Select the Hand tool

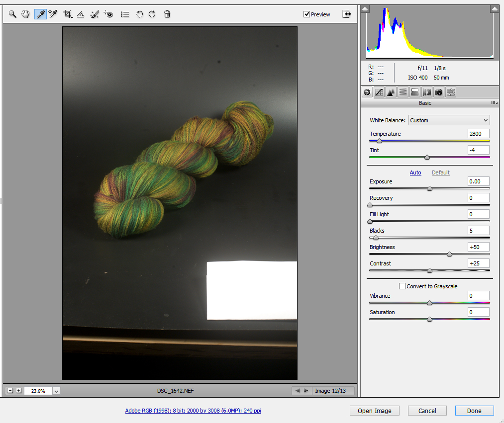[26, 14]
